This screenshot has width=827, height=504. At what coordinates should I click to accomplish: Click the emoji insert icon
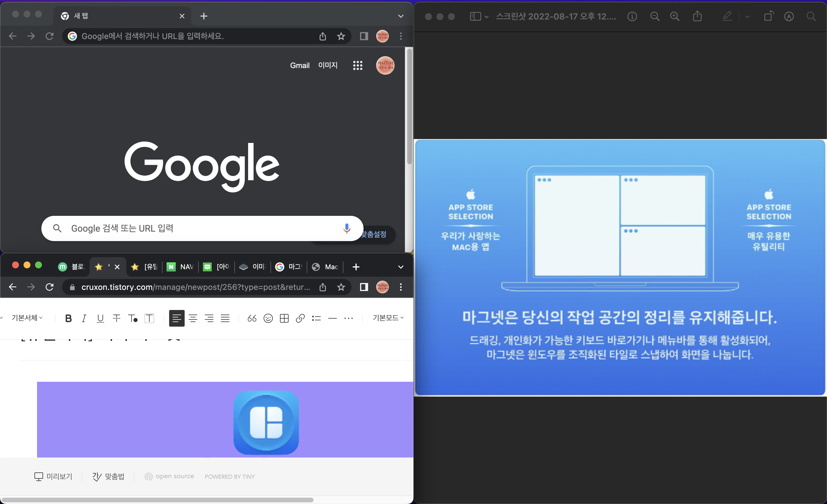point(268,318)
